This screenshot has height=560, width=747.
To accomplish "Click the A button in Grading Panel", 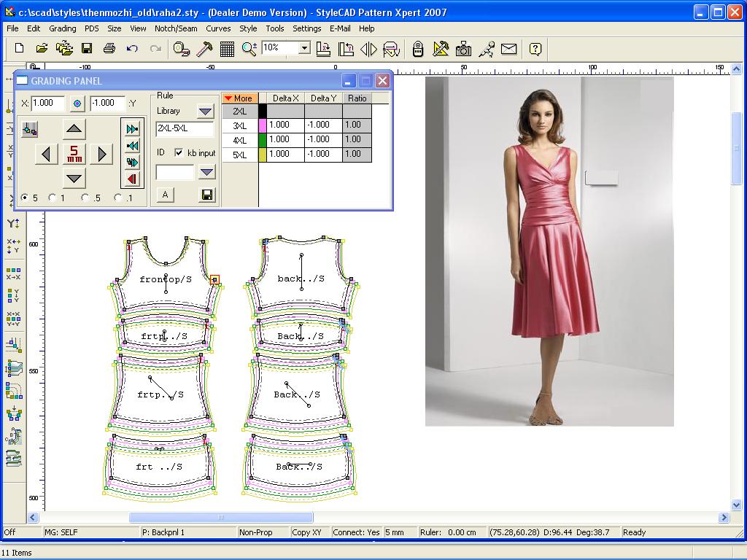I will (165, 195).
